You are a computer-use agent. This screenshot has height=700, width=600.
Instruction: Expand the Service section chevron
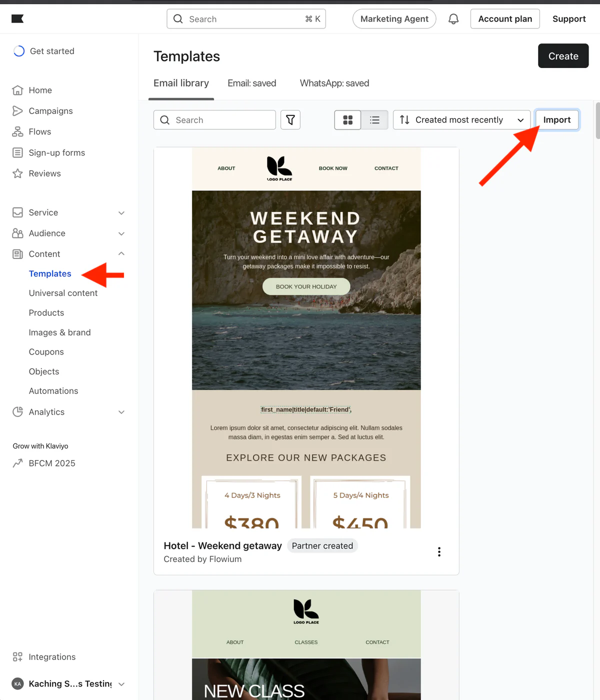coord(121,213)
